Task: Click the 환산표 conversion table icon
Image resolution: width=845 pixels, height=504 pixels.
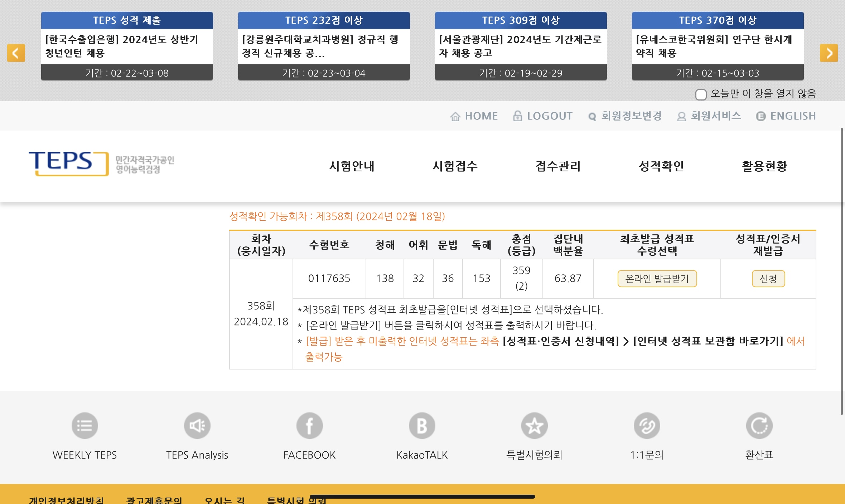Action: pos(759,426)
